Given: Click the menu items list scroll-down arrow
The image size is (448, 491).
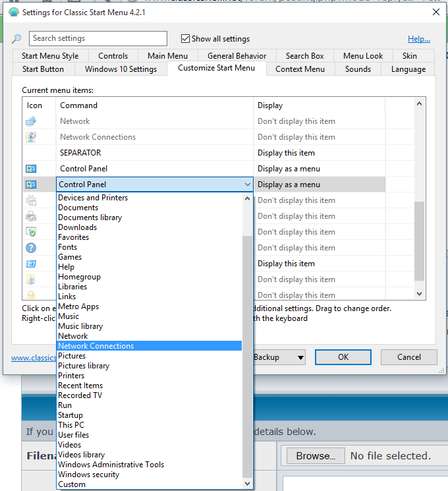Looking at the screenshot, I should tap(419, 294).
